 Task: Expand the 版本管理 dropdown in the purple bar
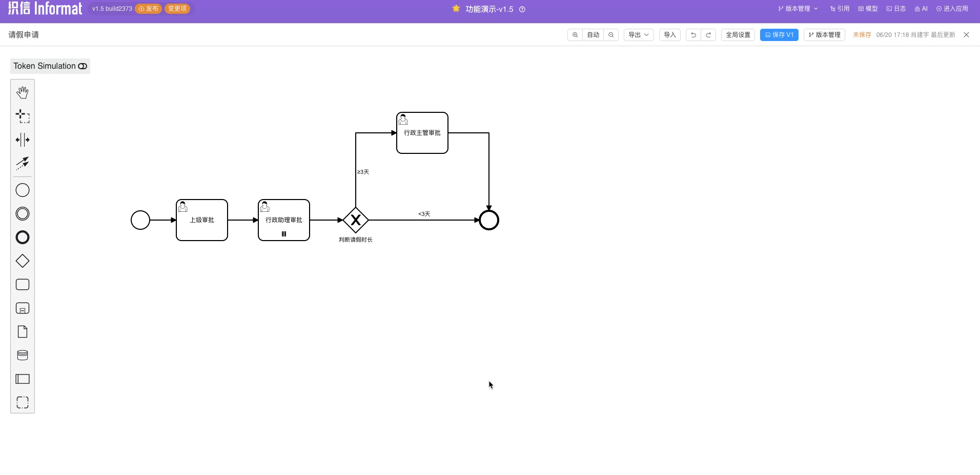click(797, 9)
